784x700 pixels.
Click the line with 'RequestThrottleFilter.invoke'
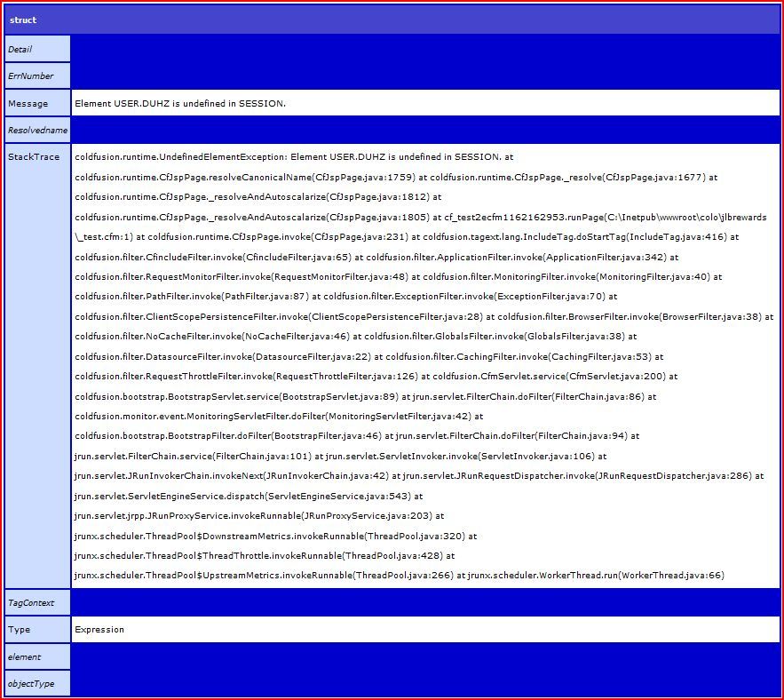(x=376, y=377)
